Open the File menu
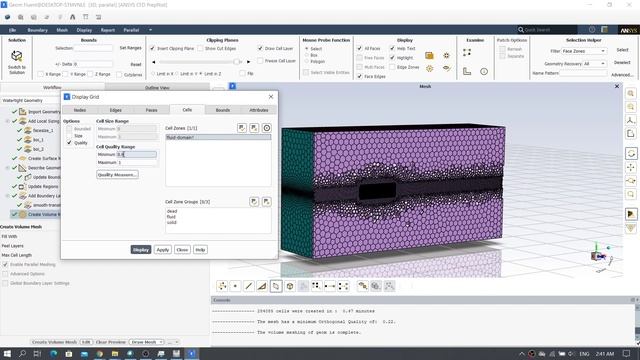 pos(12,30)
